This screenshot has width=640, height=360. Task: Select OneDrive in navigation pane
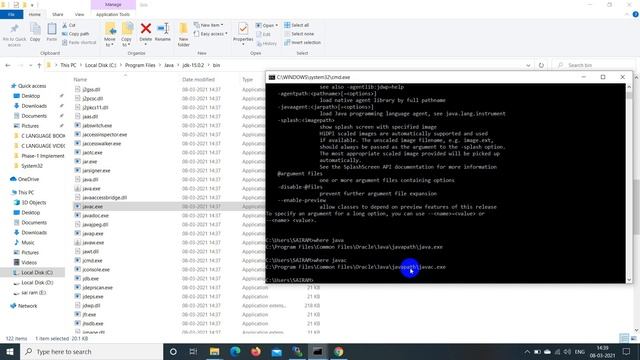[x=28, y=179]
